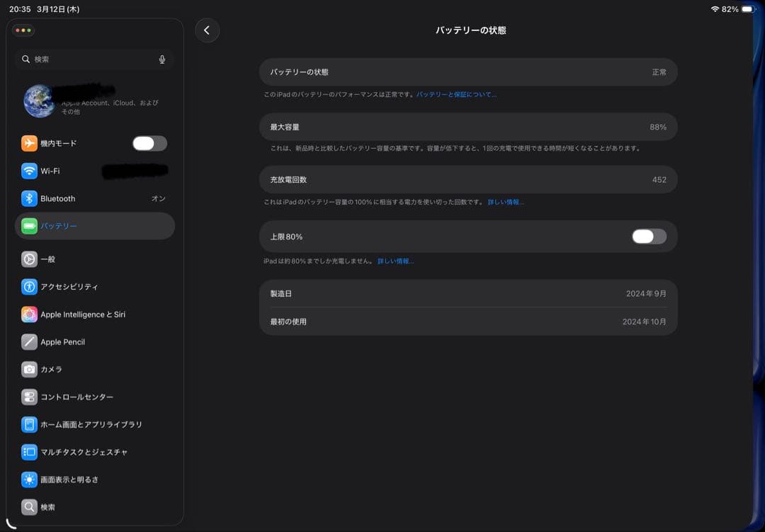765x532 pixels.
Task: Click the コントロールセンター icon
Action: [29, 397]
